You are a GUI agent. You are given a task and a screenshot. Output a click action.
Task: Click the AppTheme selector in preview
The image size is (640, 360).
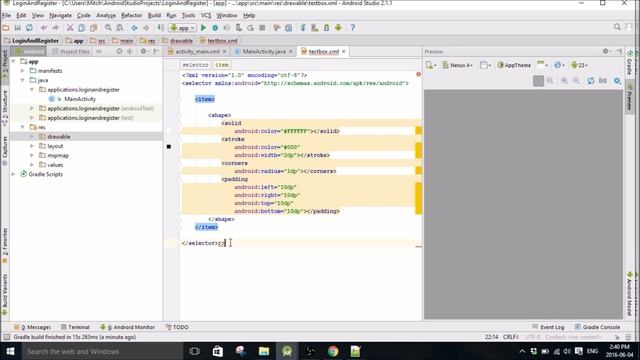[514, 65]
